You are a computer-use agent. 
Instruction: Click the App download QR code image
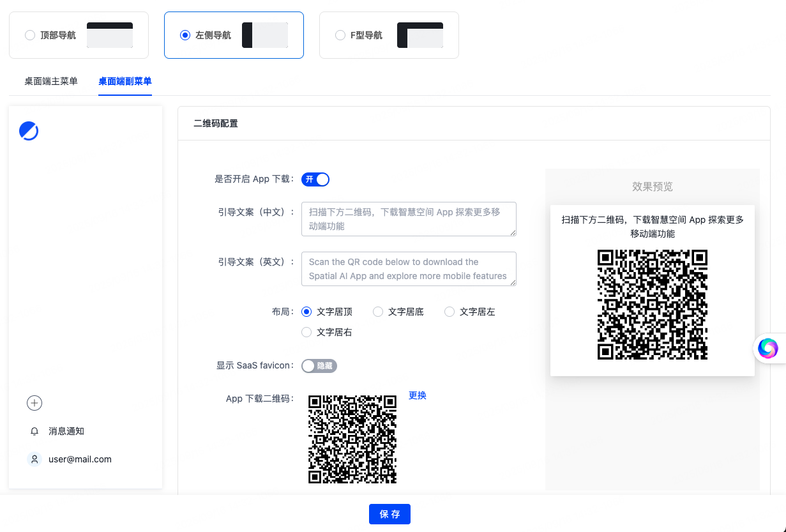[352, 439]
